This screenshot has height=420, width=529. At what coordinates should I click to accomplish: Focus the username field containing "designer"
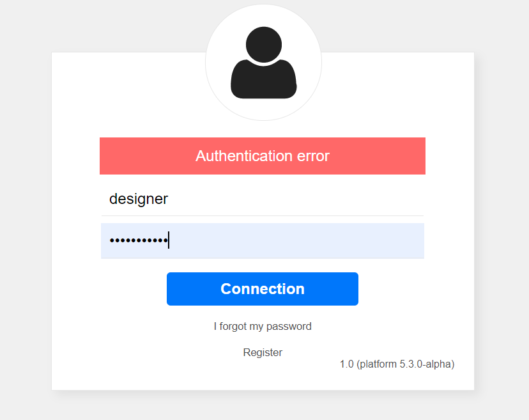tap(263, 199)
